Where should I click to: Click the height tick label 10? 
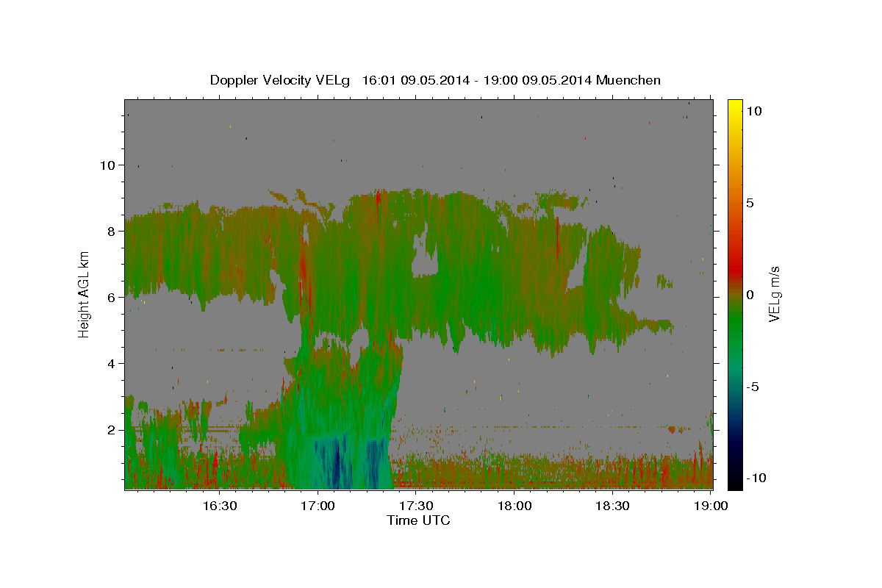coord(108,165)
